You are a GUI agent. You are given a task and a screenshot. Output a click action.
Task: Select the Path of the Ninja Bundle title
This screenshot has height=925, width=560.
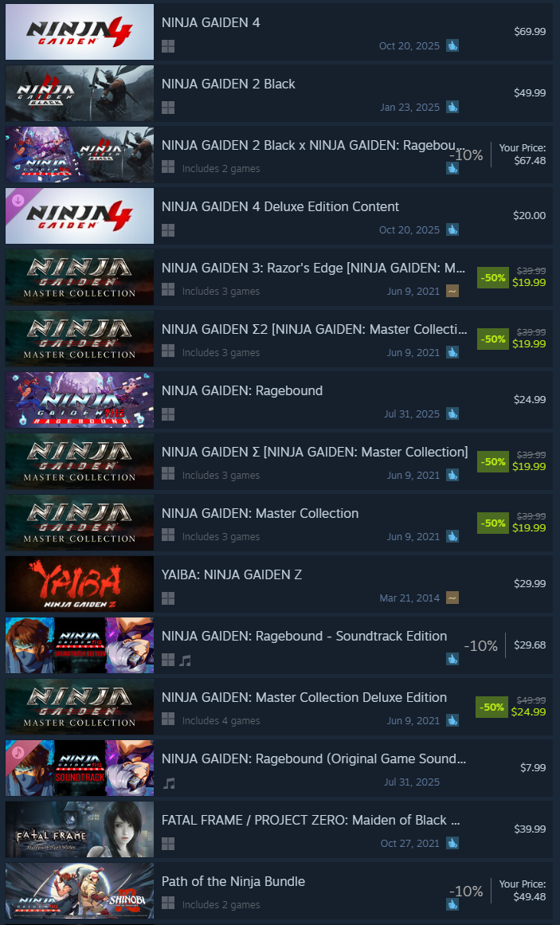233,881
